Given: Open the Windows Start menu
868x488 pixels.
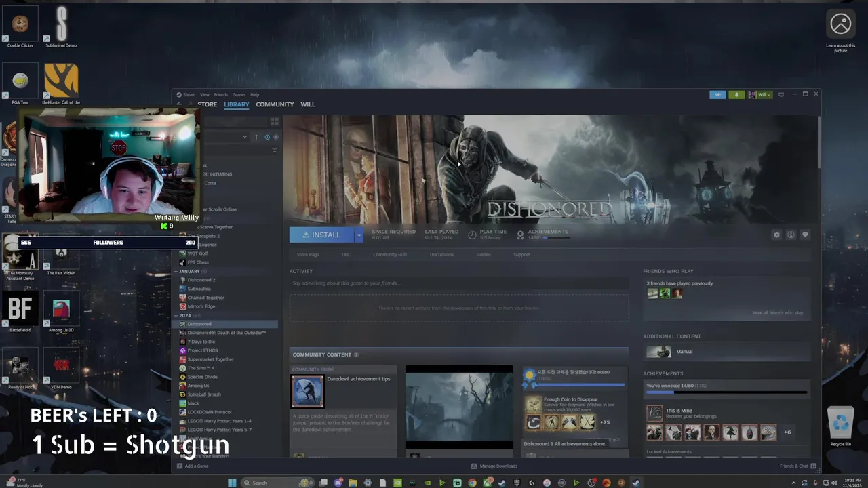Looking at the screenshot, I should pyautogui.click(x=232, y=483).
